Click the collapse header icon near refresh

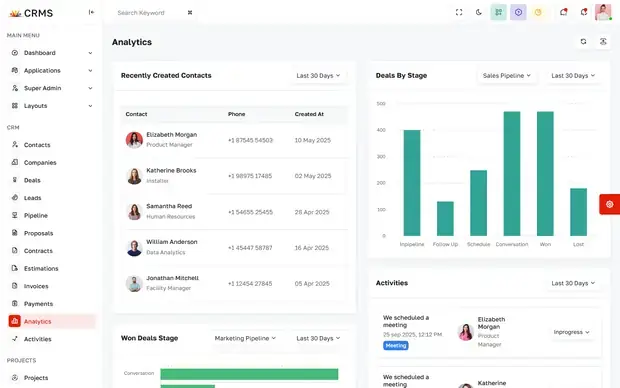click(603, 42)
